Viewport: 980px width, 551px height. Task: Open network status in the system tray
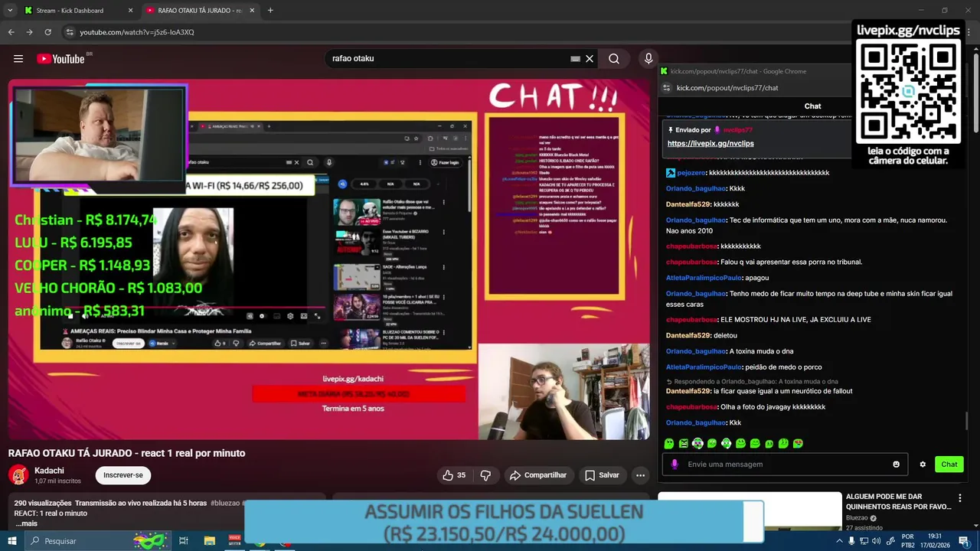(x=864, y=541)
